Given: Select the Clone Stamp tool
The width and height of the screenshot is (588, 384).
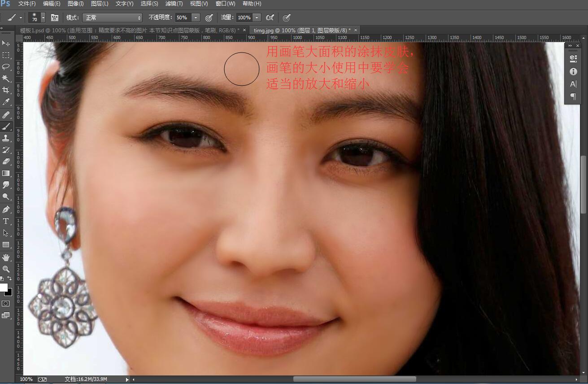Looking at the screenshot, I should coord(6,138).
